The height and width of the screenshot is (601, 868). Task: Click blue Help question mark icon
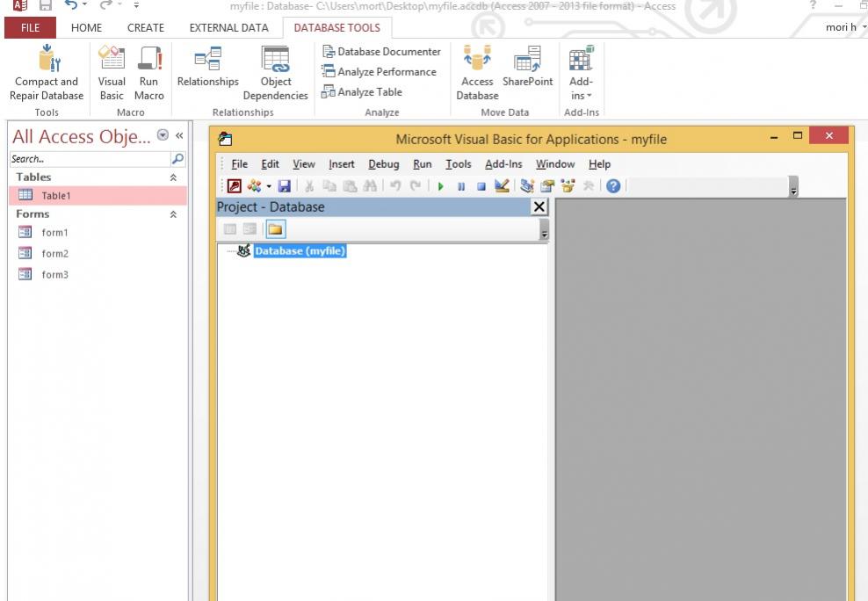point(613,186)
